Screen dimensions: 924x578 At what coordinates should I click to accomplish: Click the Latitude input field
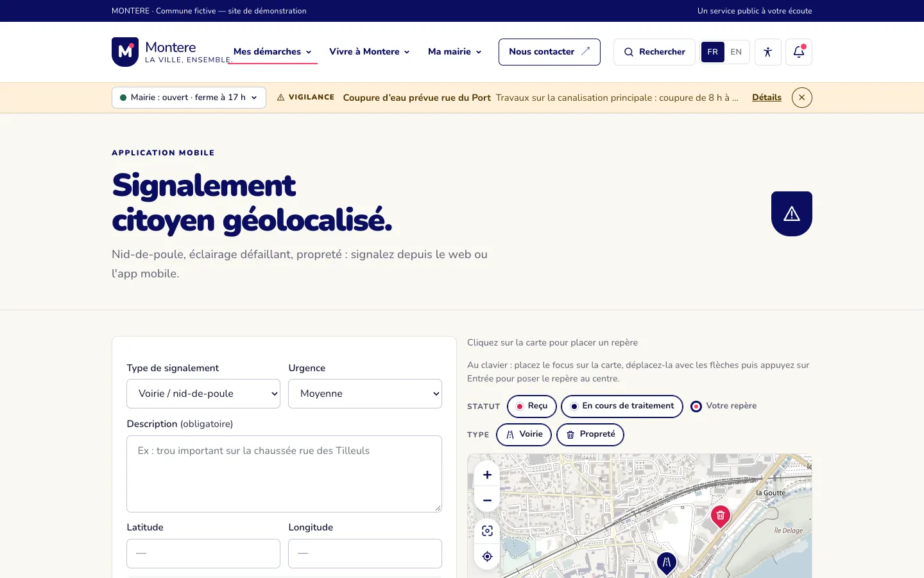(x=203, y=554)
